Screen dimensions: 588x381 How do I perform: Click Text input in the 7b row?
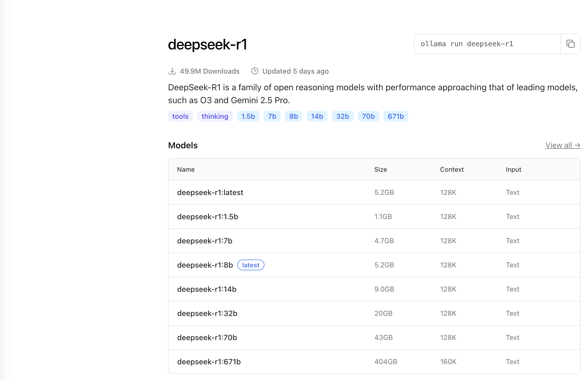pyautogui.click(x=512, y=241)
